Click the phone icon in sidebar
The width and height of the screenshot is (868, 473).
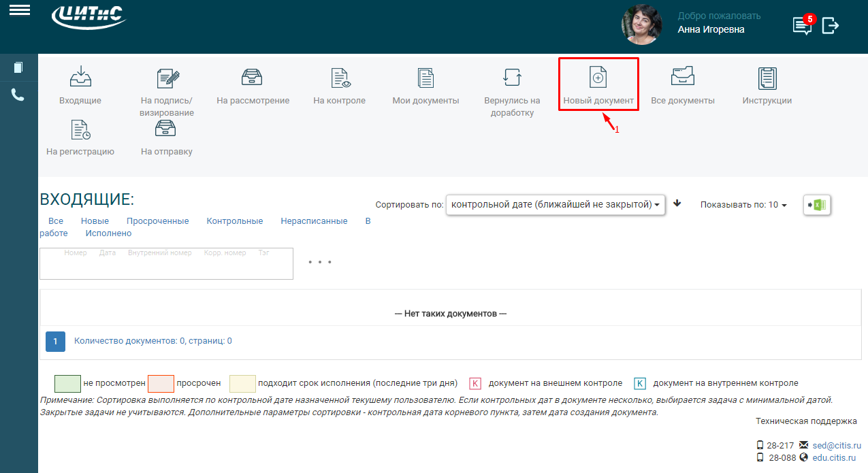(18, 95)
